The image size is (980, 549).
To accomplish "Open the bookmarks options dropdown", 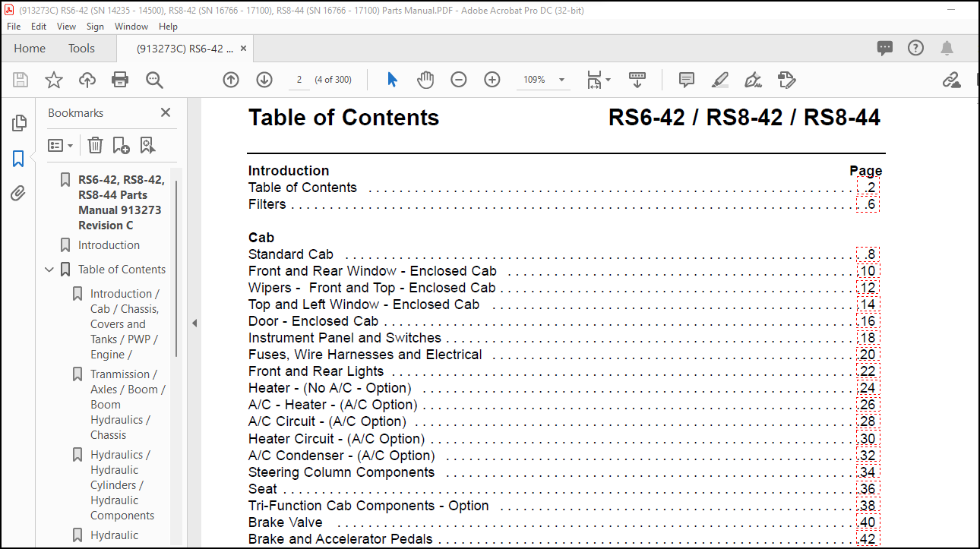I will click(x=61, y=145).
